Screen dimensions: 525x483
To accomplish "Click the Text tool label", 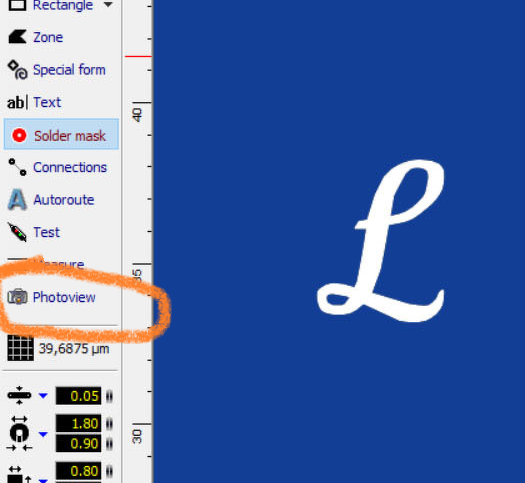I will click(x=47, y=102).
